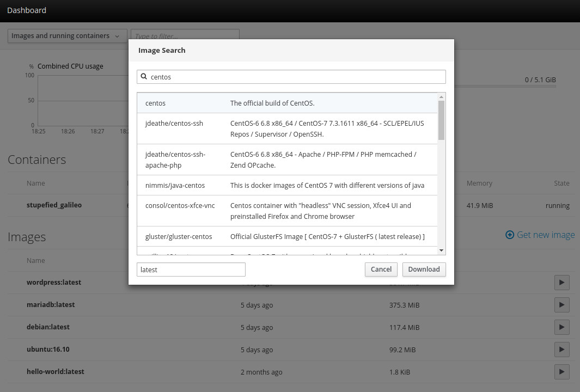Click the Download button in the Image Search dialog
Screen dimensions: 580x392
tap(424, 269)
